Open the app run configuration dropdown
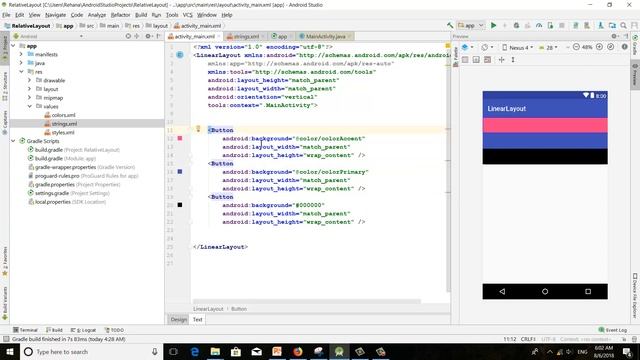The width and height of the screenshot is (640, 360). (x=471, y=25)
